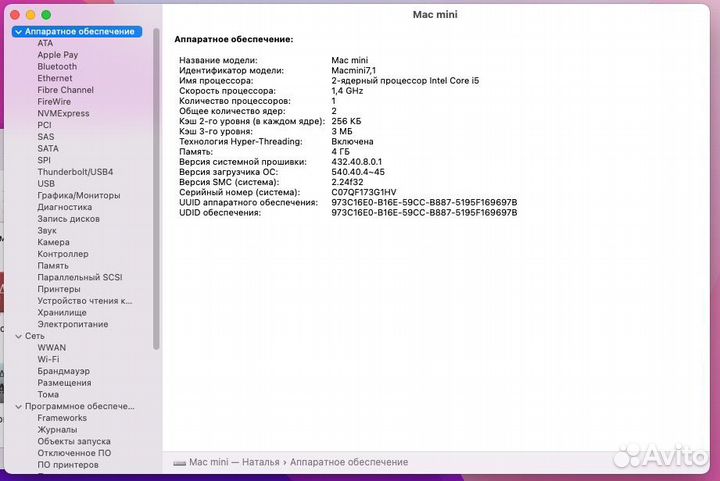The height and width of the screenshot is (481, 720).
Task: Click Аппаратное обеспечение in bottom path bar
Action: tap(350, 462)
